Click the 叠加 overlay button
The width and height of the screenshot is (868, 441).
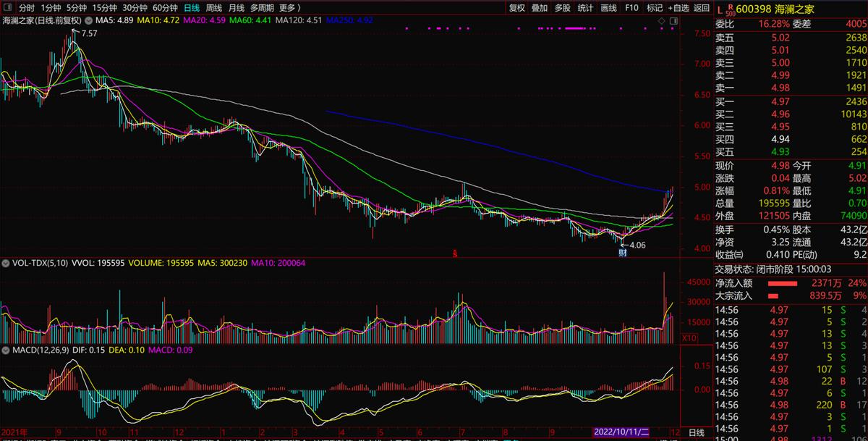click(540, 8)
